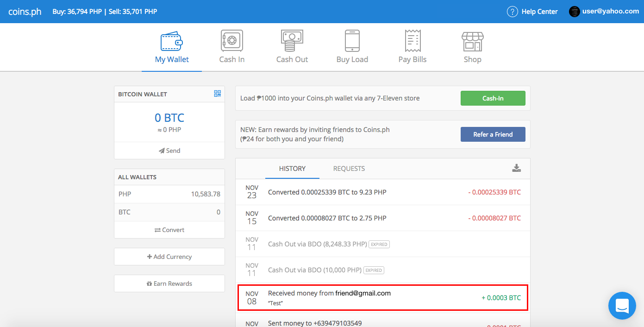Viewport: 644px width, 327px height.
Task: Show Bitcoin wallet QR code
Action: coord(218,94)
